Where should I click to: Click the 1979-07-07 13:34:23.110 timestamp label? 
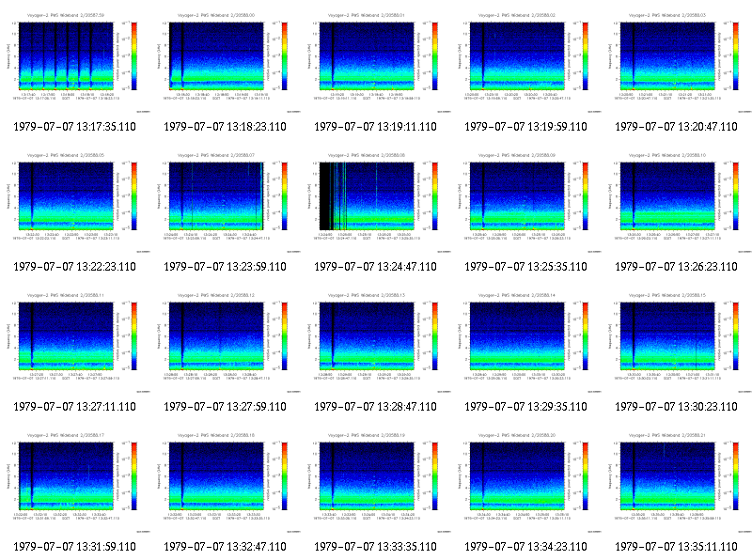[525, 547]
